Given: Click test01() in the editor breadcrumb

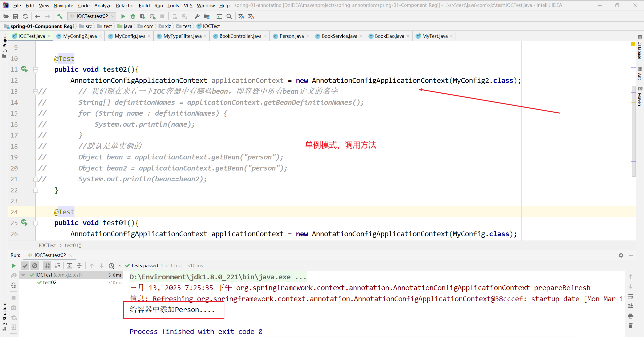Looking at the screenshot, I should click(x=73, y=245).
